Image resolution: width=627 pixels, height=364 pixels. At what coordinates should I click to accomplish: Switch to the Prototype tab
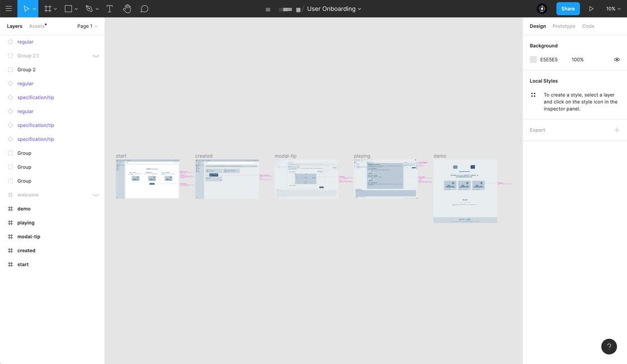pyautogui.click(x=563, y=26)
